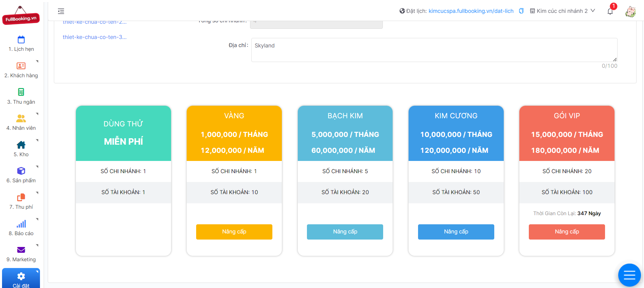Open the Cài đặt settings menu
The image size is (644, 288).
[21, 279]
